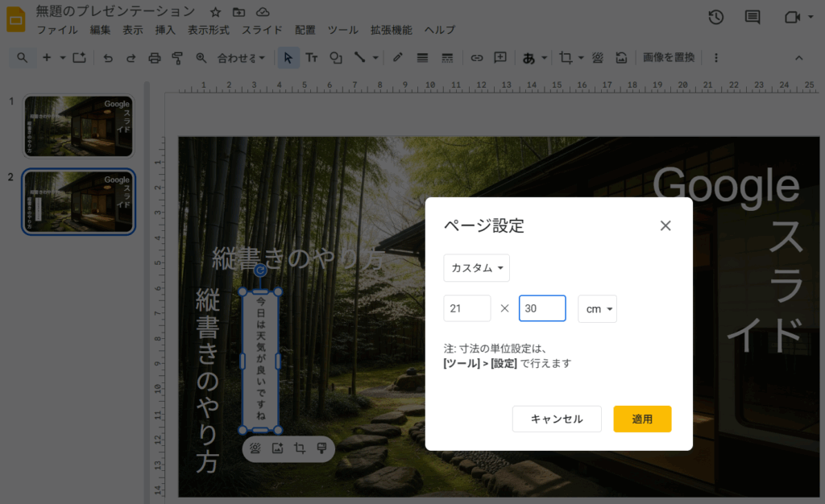Click the undo arrow icon

[x=108, y=58]
